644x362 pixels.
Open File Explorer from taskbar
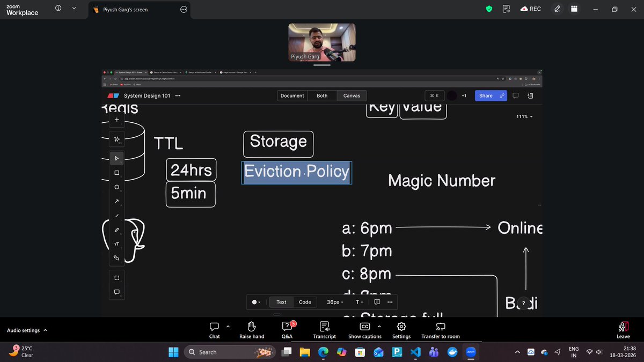[305, 352]
